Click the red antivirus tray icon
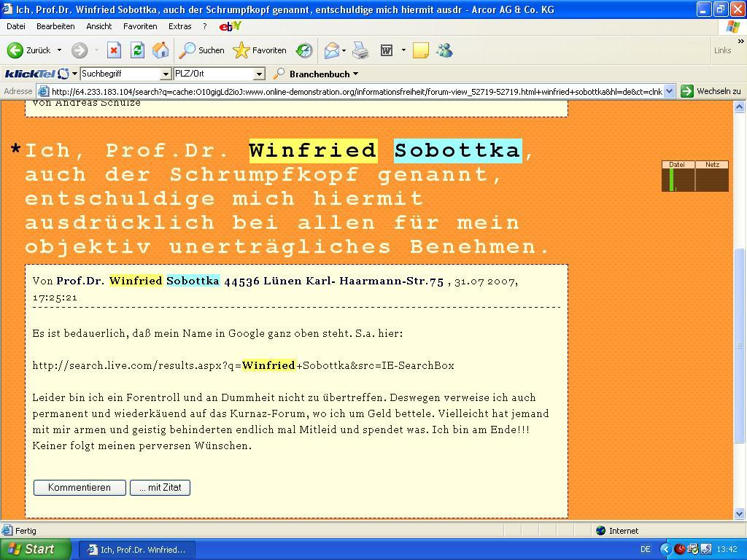The image size is (747, 560). pyautogui.click(x=680, y=549)
